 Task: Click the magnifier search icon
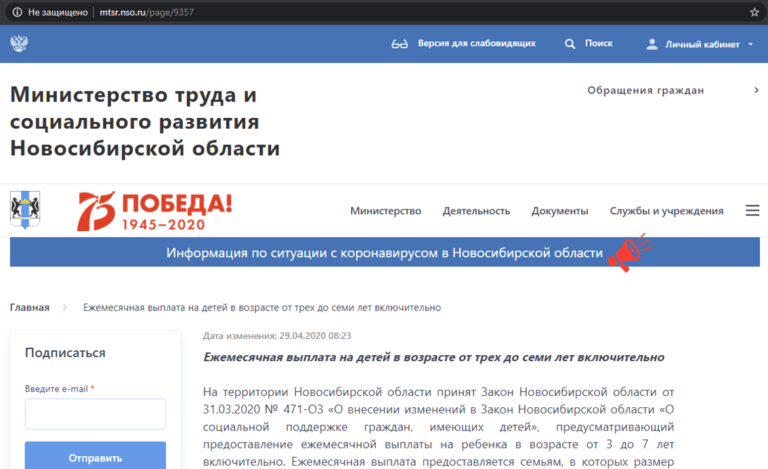coord(570,44)
